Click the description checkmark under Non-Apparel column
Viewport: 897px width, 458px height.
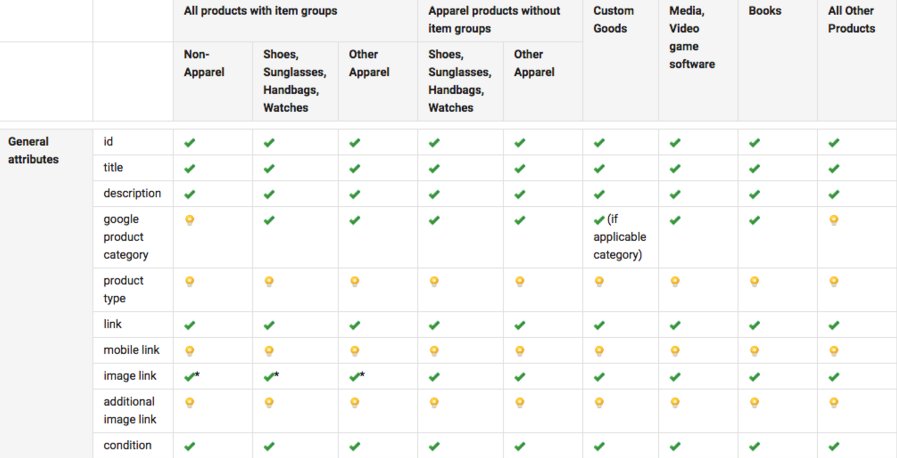coord(189,195)
